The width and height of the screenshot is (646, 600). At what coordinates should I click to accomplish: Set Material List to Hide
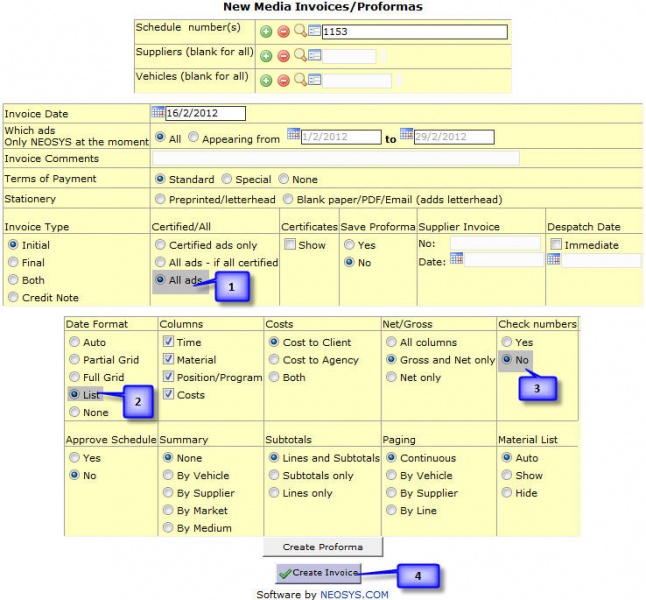[507, 492]
